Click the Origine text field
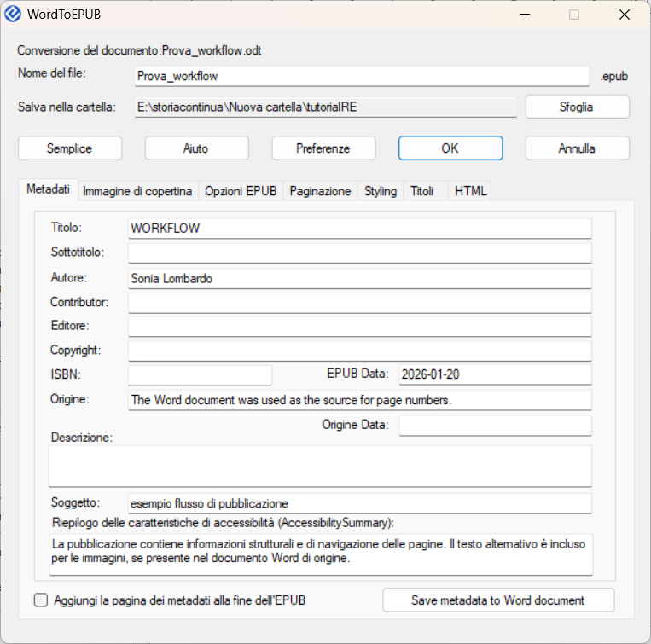Screen dimensions: 651x644 pos(359,400)
